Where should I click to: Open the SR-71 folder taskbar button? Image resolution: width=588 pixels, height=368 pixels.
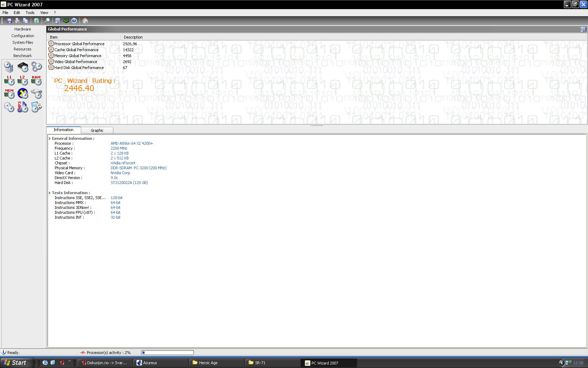tap(273, 363)
